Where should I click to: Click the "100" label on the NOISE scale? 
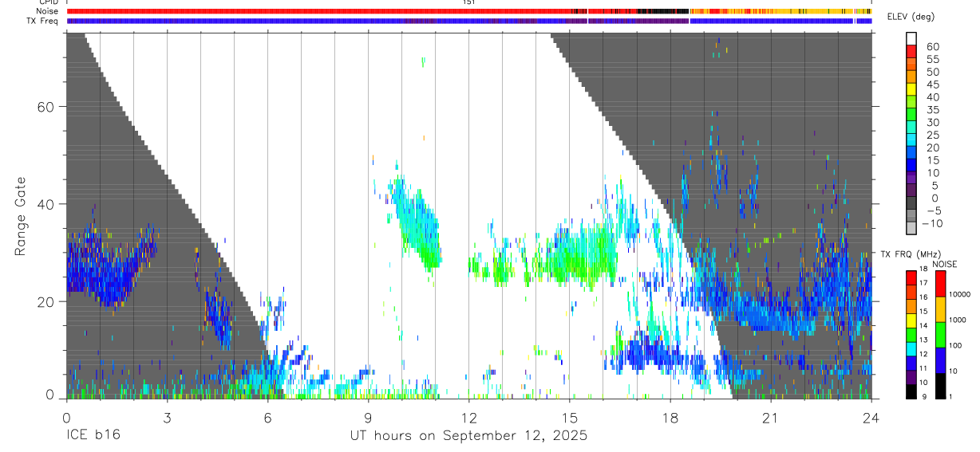point(955,345)
